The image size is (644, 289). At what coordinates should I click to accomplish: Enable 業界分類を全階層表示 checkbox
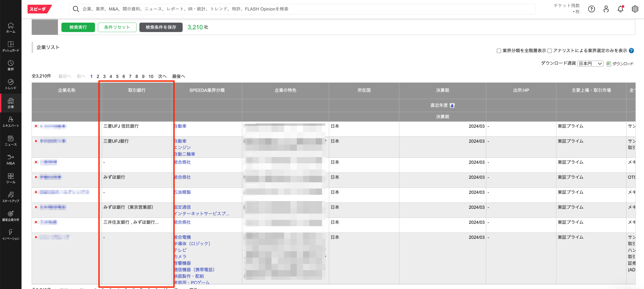pos(499,51)
